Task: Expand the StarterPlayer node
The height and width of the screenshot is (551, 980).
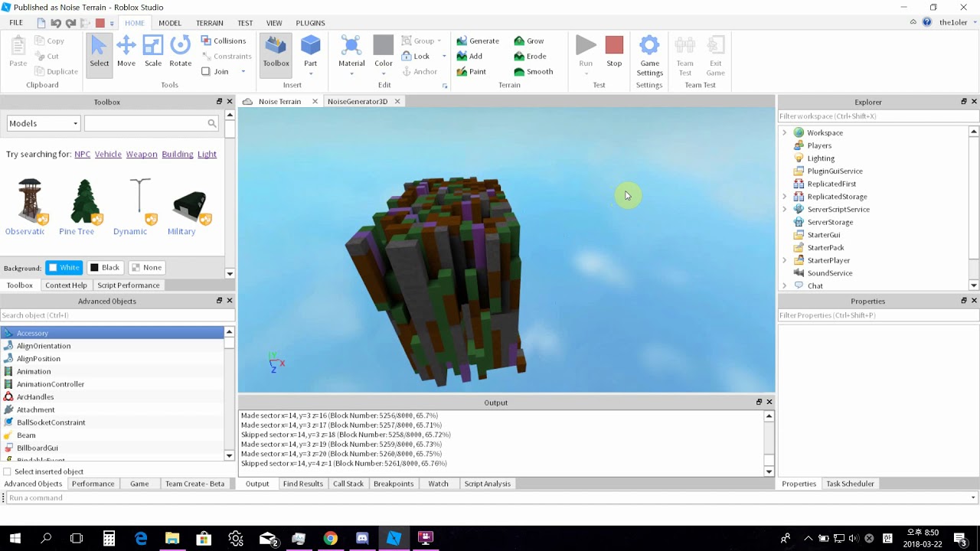Action: pos(784,260)
